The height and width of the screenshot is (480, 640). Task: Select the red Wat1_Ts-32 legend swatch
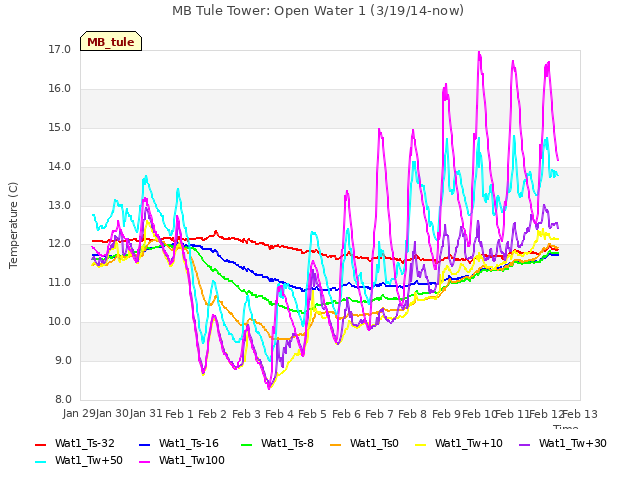(x=41, y=444)
